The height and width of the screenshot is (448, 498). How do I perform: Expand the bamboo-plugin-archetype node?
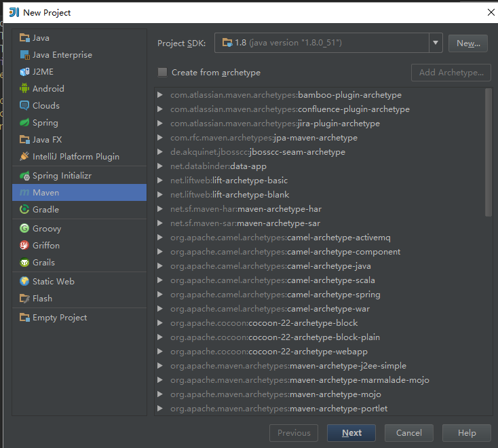(160, 94)
